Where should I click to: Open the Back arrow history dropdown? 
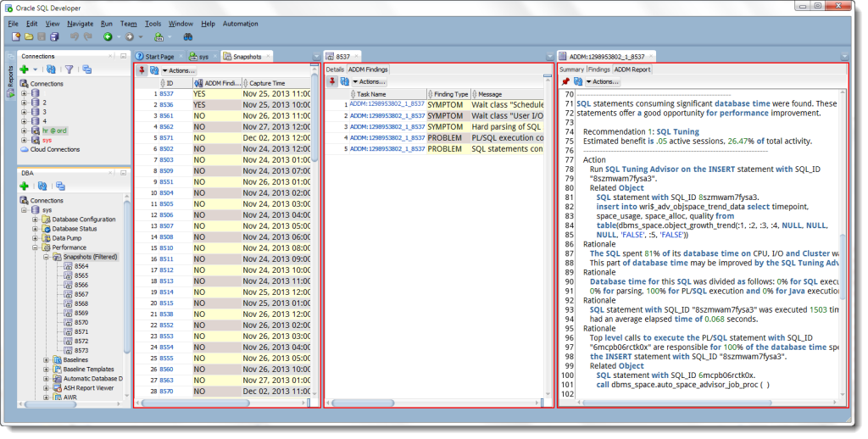[x=118, y=37]
